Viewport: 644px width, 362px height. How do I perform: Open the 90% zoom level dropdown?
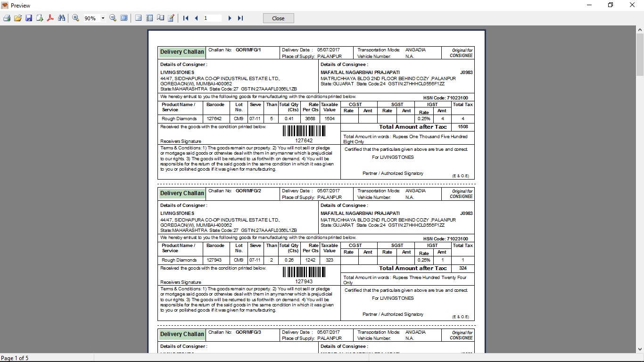pyautogui.click(x=103, y=18)
